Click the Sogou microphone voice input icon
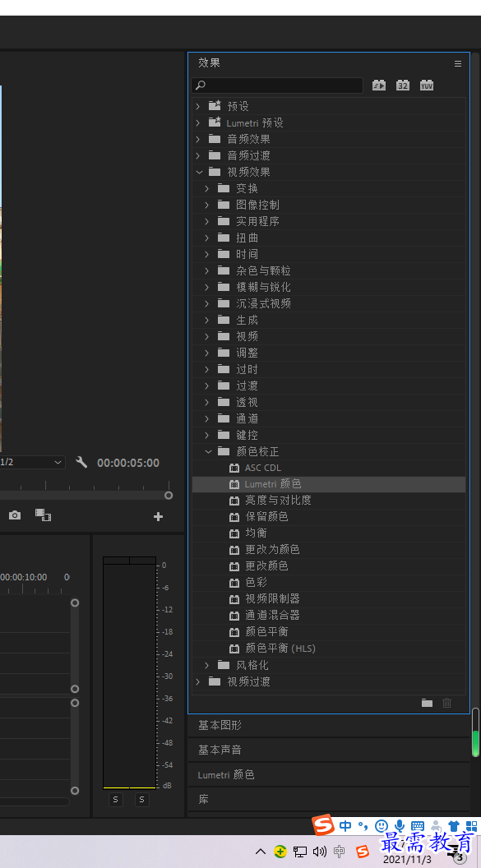Screen dimensions: 481x868 pos(400,826)
